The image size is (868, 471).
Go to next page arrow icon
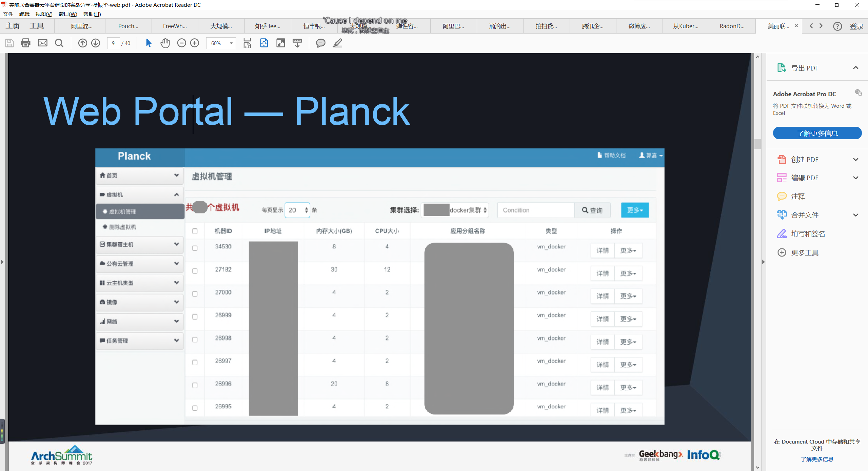coord(96,43)
